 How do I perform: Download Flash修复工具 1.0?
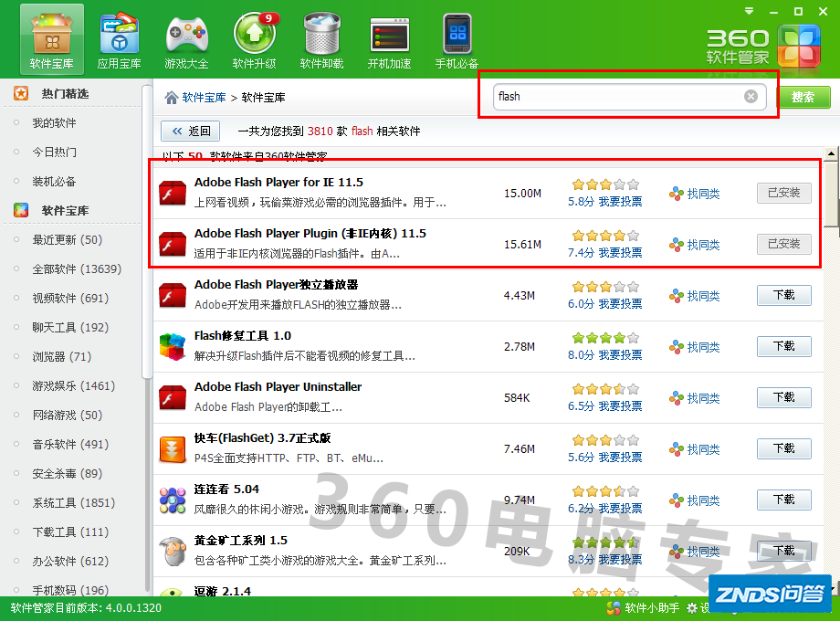click(x=783, y=346)
